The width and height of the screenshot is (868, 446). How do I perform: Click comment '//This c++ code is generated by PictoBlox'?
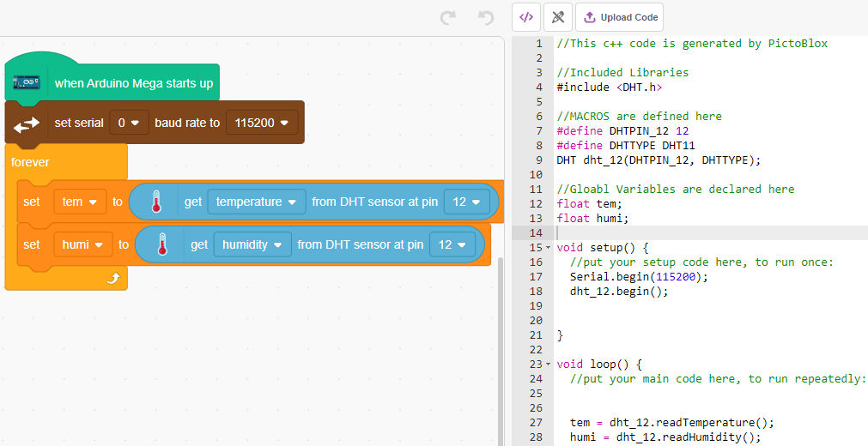[x=692, y=43]
